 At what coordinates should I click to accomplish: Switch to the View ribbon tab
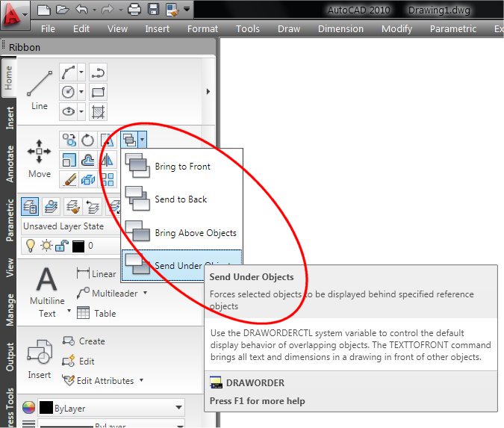[x=10, y=267]
